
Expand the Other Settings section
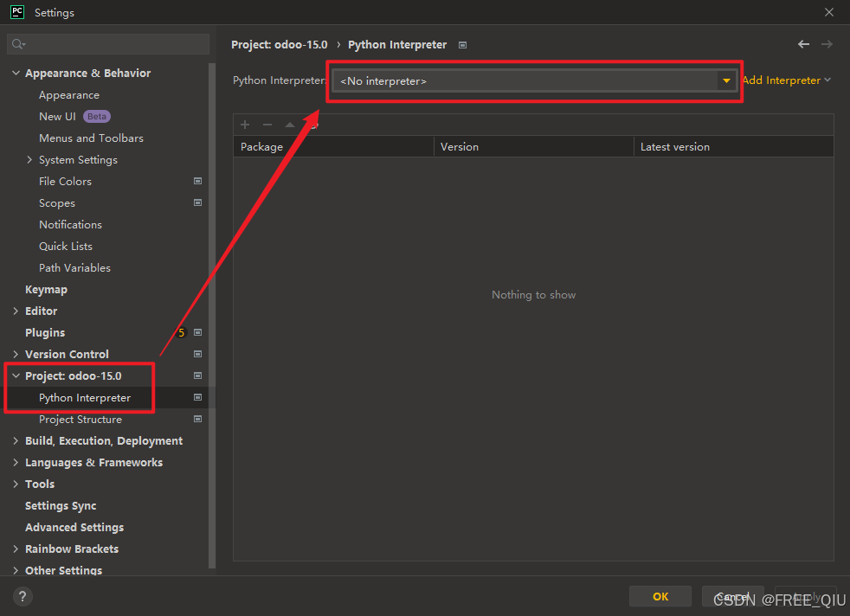tap(16, 570)
